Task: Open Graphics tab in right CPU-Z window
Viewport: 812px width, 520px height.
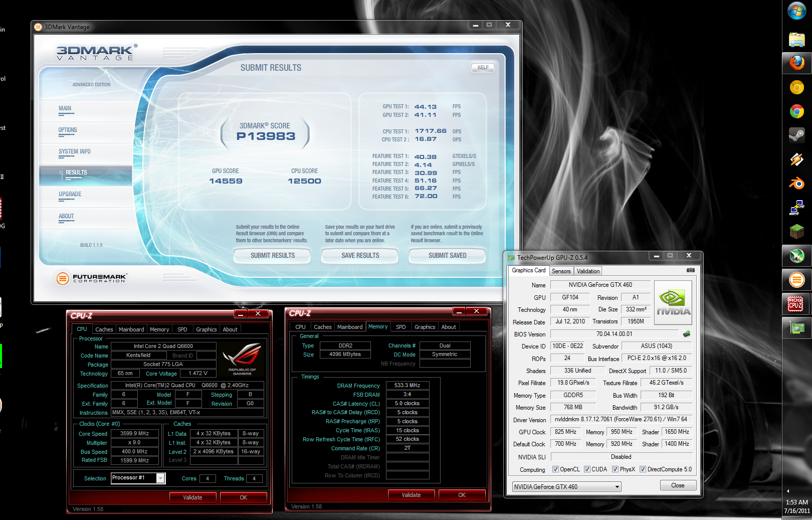Action: [425, 327]
